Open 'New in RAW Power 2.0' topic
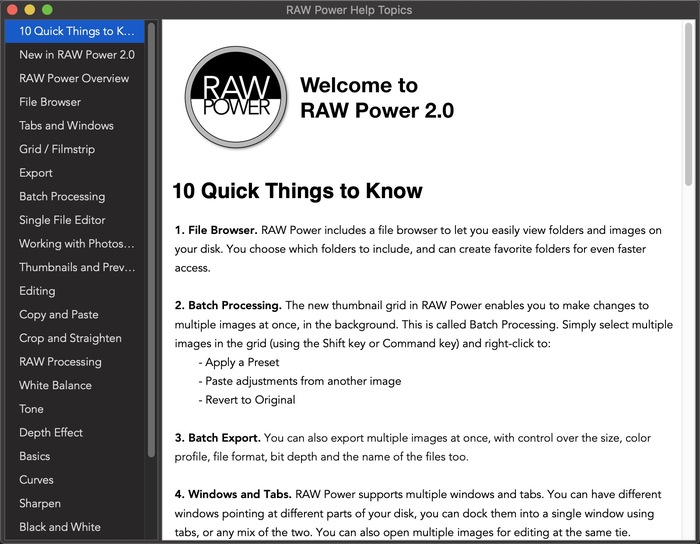Viewport: 700px width, 544px height. (75, 55)
